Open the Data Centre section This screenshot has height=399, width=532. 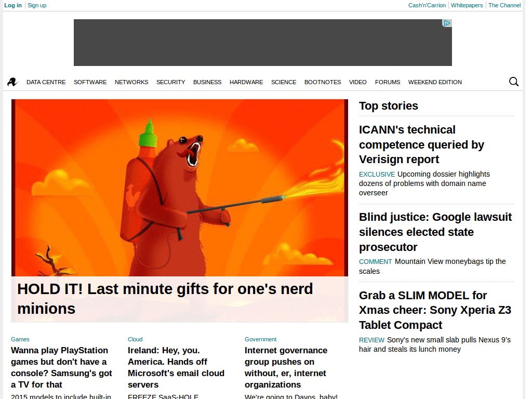pyautogui.click(x=46, y=82)
